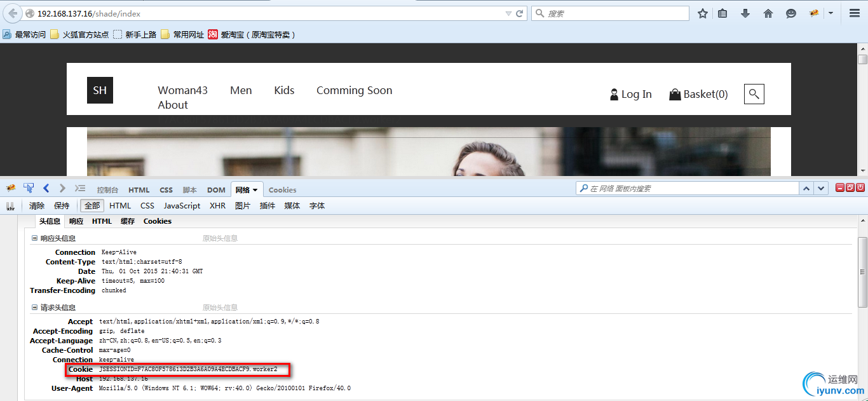Viewport: 868px width, 401px height.
Task: Click the 搜索 browser search field
Action: (610, 13)
